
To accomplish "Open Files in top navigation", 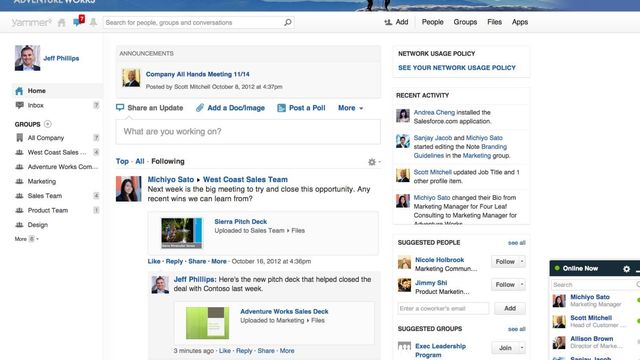I will click(494, 22).
